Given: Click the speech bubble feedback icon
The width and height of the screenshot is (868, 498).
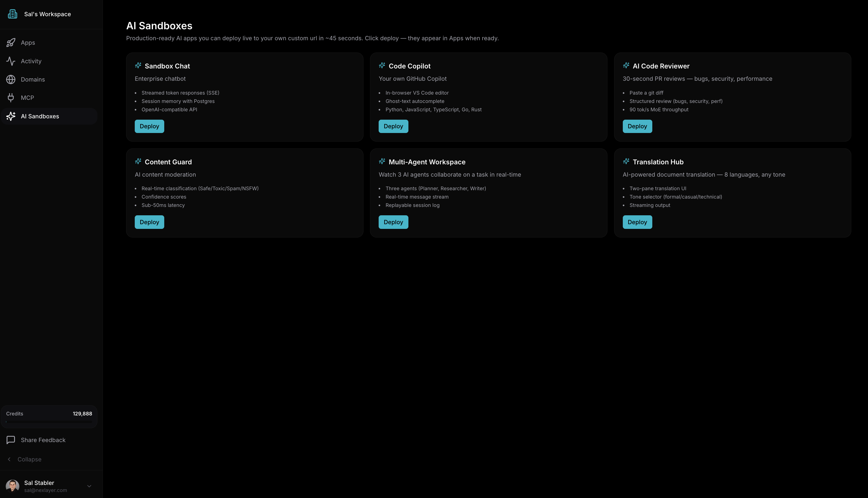Looking at the screenshot, I should pos(11,440).
